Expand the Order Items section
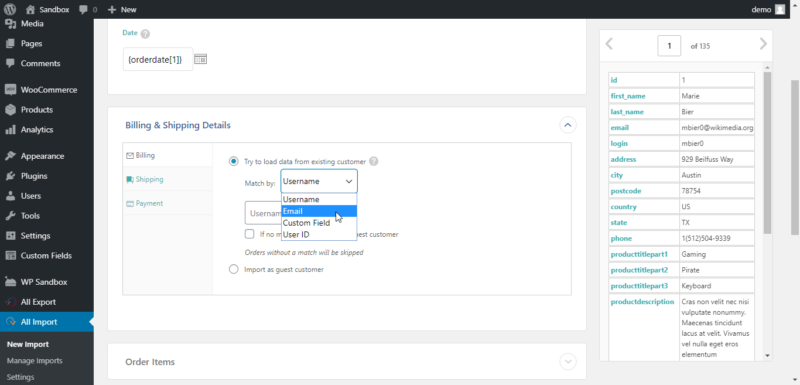Image resolution: width=800 pixels, height=385 pixels. point(568,362)
